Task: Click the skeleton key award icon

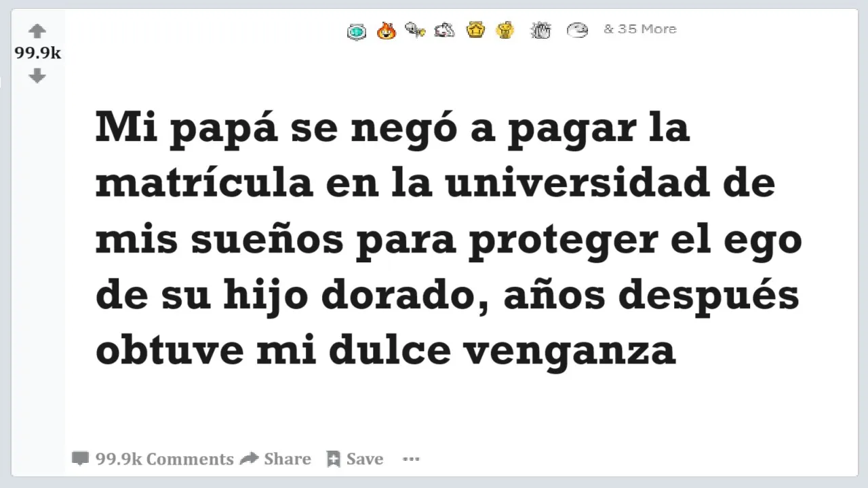Action: pyautogui.click(x=415, y=29)
